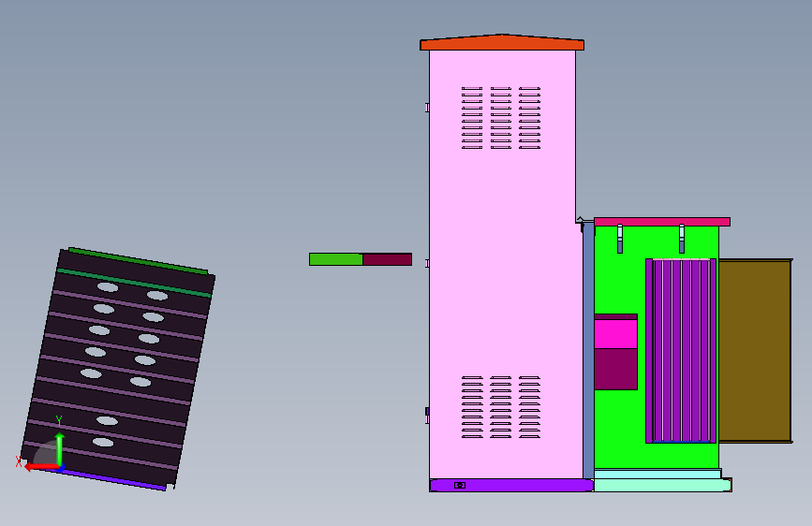Pick the green half of the floating bar
This screenshot has width=812, height=526.
click(x=336, y=259)
